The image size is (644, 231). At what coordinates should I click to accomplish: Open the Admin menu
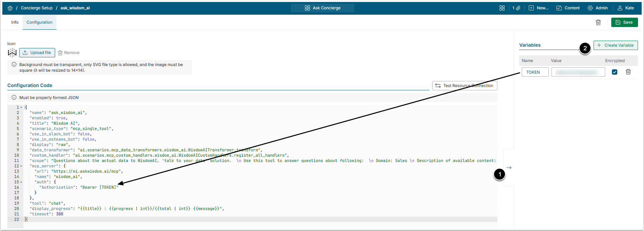tap(598, 8)
